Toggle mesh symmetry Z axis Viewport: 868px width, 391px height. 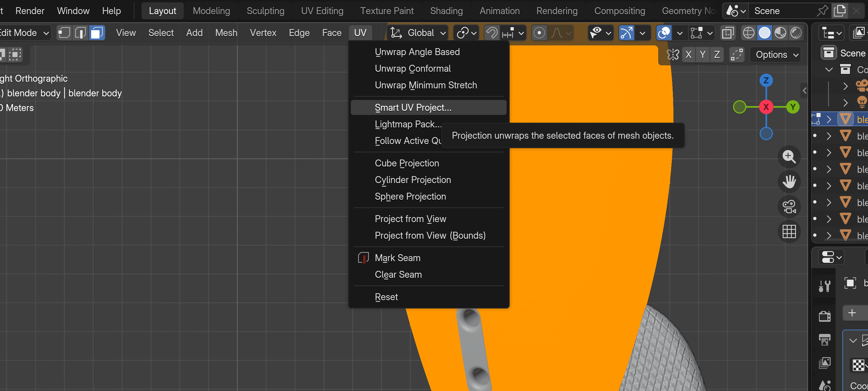(x=717, y=55)
